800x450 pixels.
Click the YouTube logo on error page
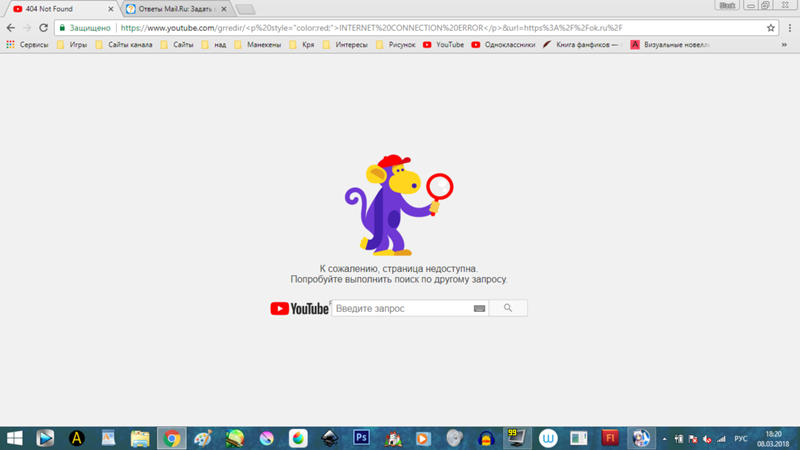pos(299,309)
